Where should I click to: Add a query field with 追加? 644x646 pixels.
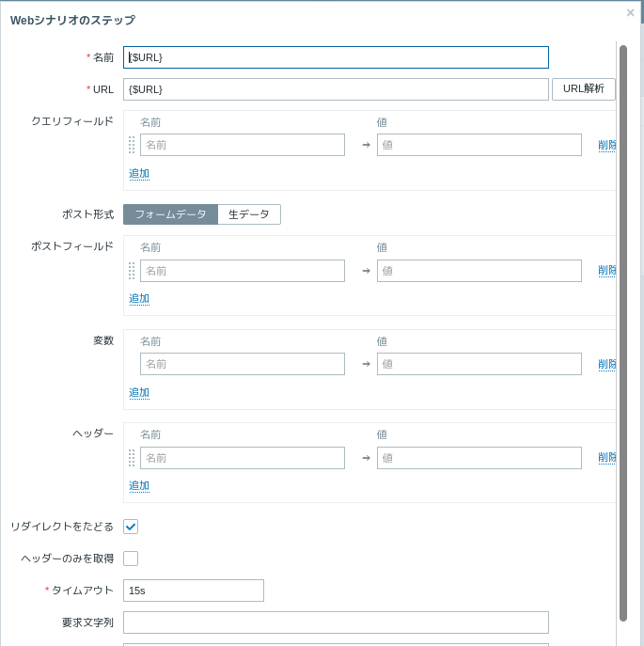pos(139,173)
